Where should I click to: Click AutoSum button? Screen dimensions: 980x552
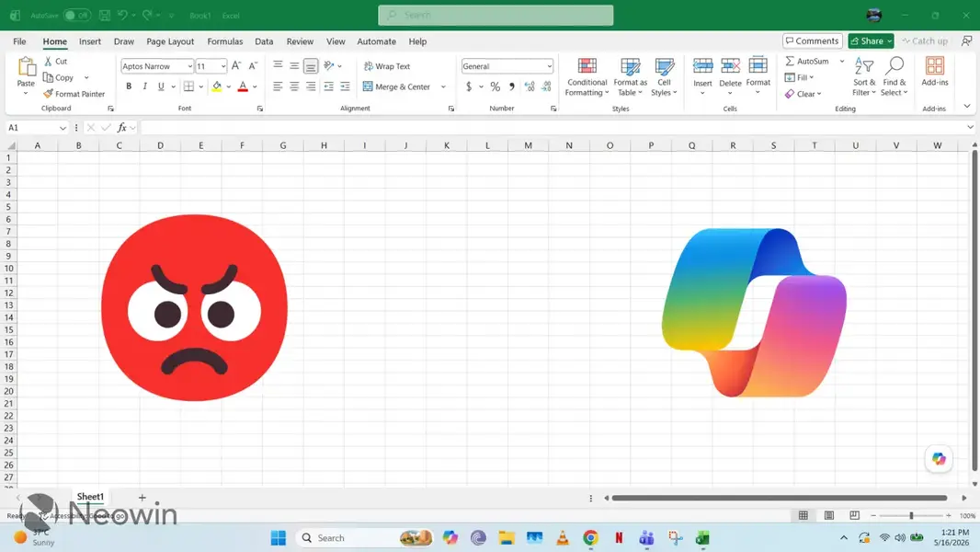807,62
